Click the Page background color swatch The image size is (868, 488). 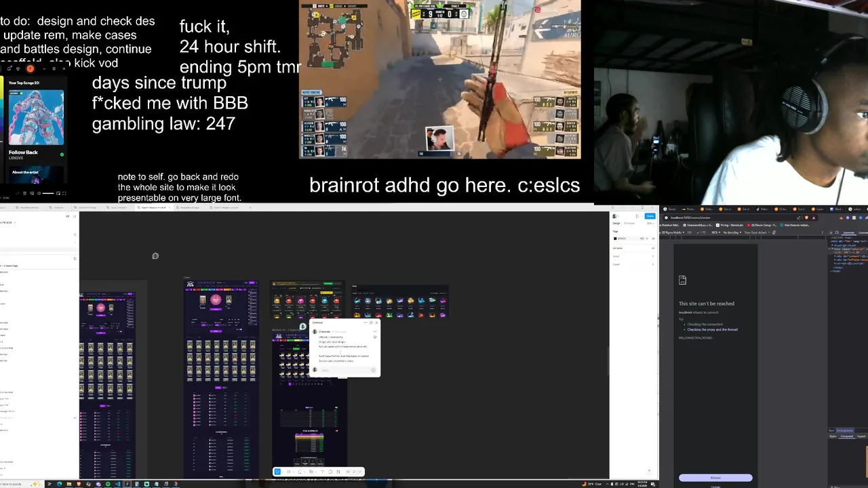615,239
